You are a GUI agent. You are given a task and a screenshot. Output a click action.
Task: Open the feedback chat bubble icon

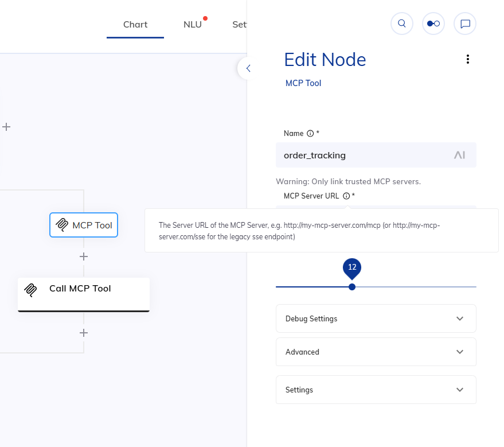click(465, 23)
